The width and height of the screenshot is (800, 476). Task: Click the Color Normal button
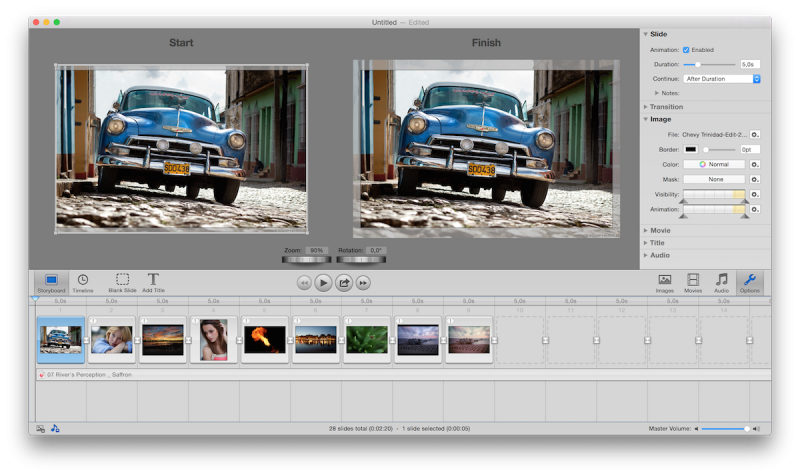tap(714, 164)
